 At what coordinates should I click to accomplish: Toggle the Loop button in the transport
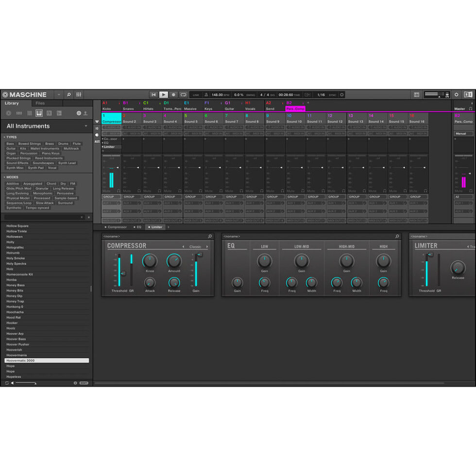[184, 95]
